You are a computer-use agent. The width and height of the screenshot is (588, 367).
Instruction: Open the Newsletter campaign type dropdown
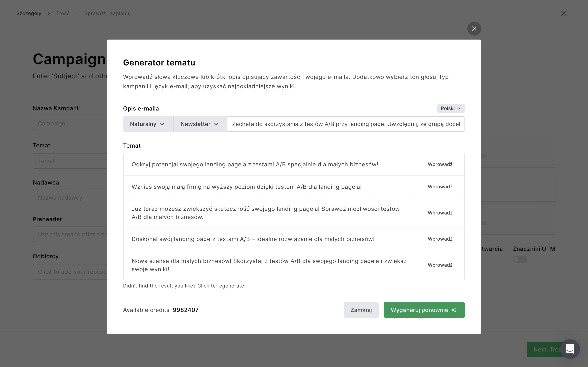coord(200,124)
